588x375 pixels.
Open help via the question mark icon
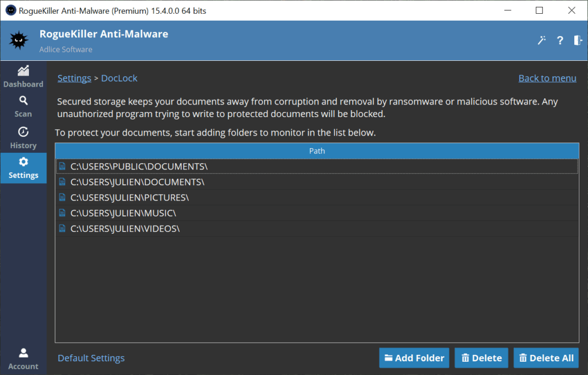[x=560, y=40]
